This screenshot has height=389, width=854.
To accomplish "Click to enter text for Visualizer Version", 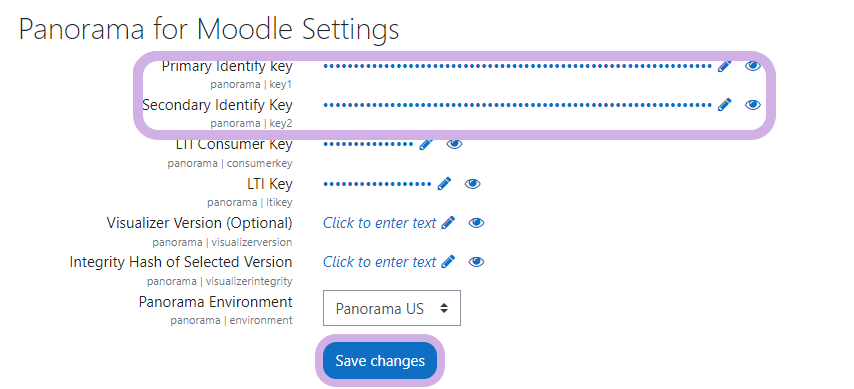I will [x=380, y=223].
